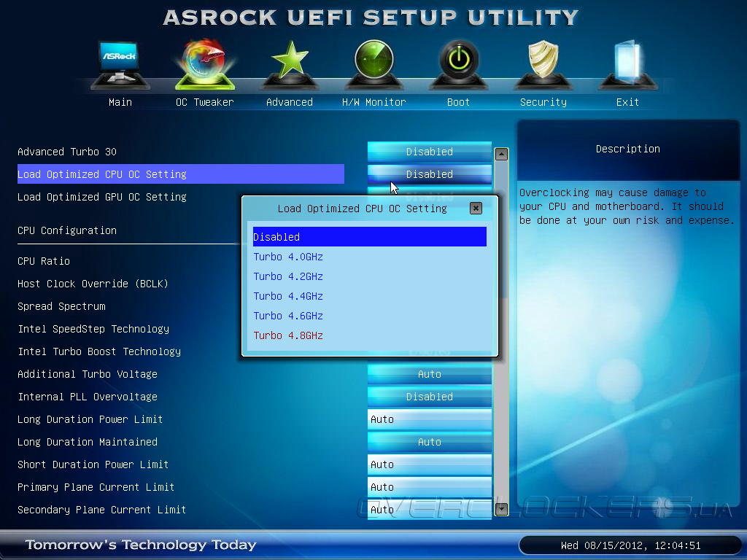Select Long Duration Power Limit label
The width and height of the screenshot is (747, 560).
pos(90,419)
